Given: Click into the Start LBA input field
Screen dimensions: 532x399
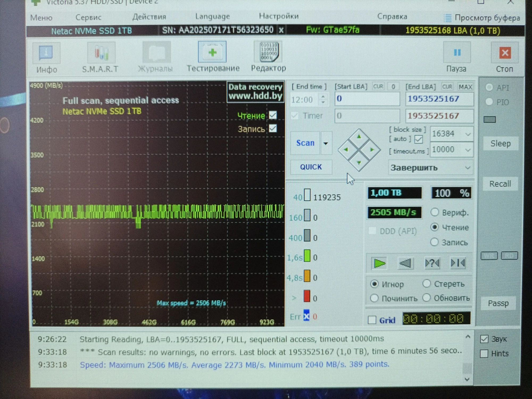Looking at the screenshot, I should (x=367, y=99).
